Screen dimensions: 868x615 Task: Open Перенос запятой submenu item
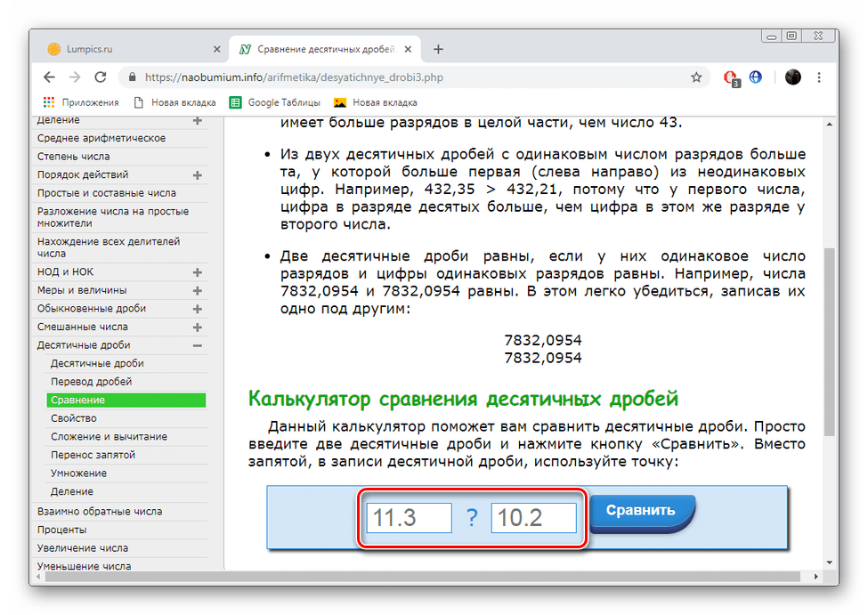tap(93, 455)
